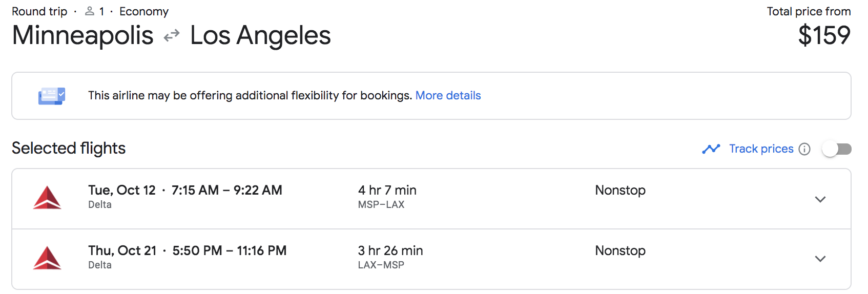The height and width of the screenshot is (294, 868).
Task: Click the Round trip label
Action: coord(39,11)
